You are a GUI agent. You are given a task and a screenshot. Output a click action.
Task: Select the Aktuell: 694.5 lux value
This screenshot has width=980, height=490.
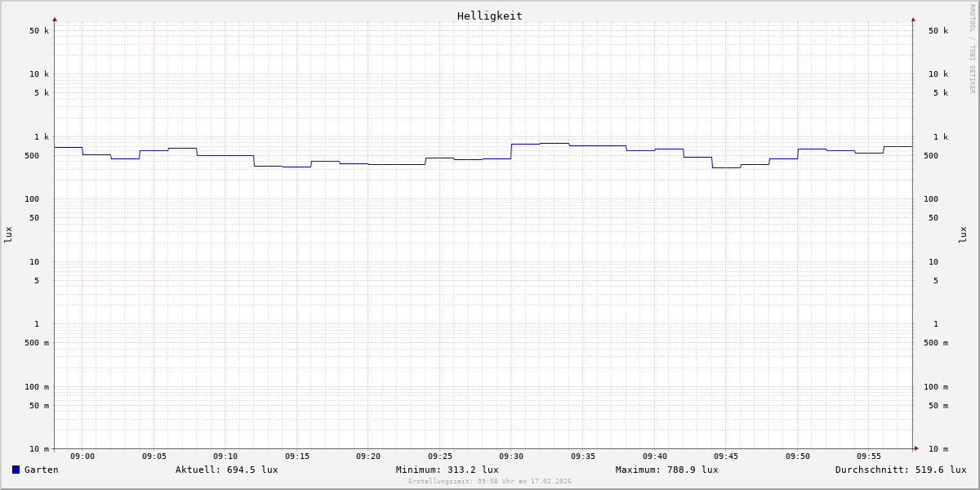[x=226, y=470]
